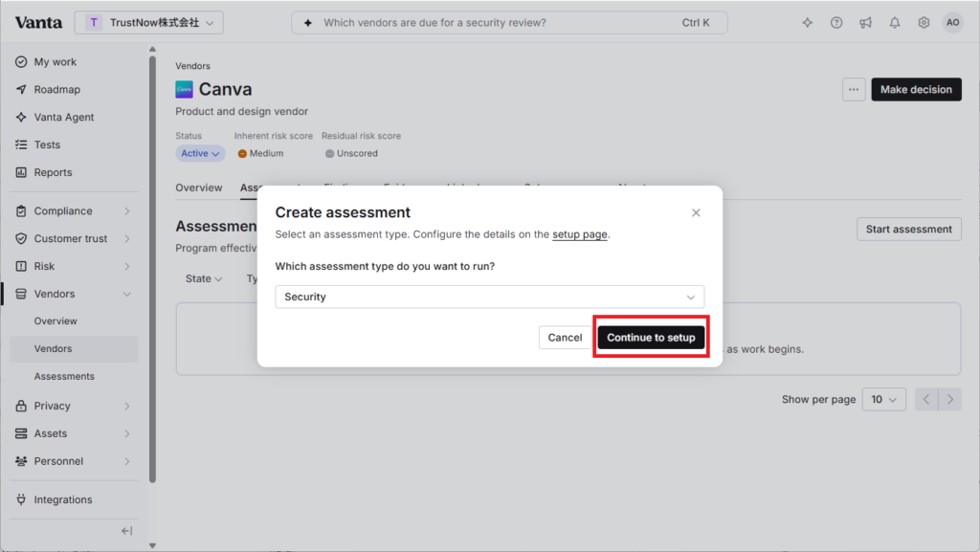The height and width of the screenshot is (552, 980).
Task: Collapse the sidebar with arrow icon
Action: tap(127, 531)
